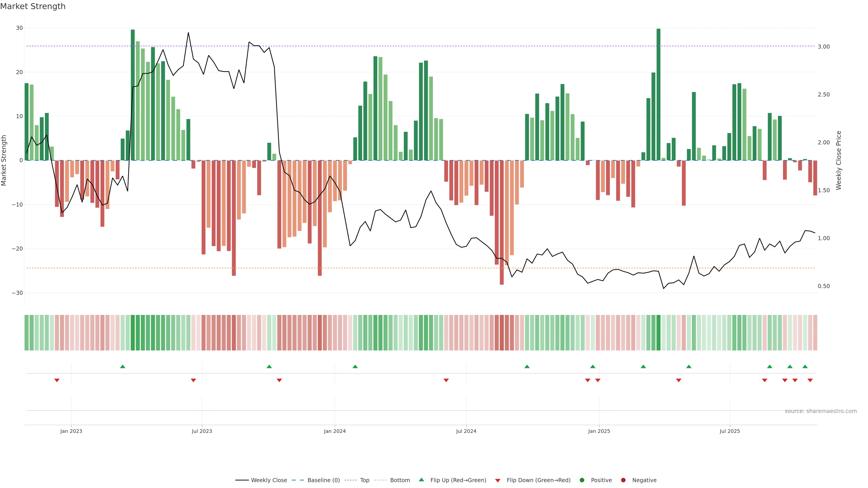Screen dimensions: 868x488
Task: Click the first red flip-down marker before Jan 2023
Action: click(x=57, y=380)
